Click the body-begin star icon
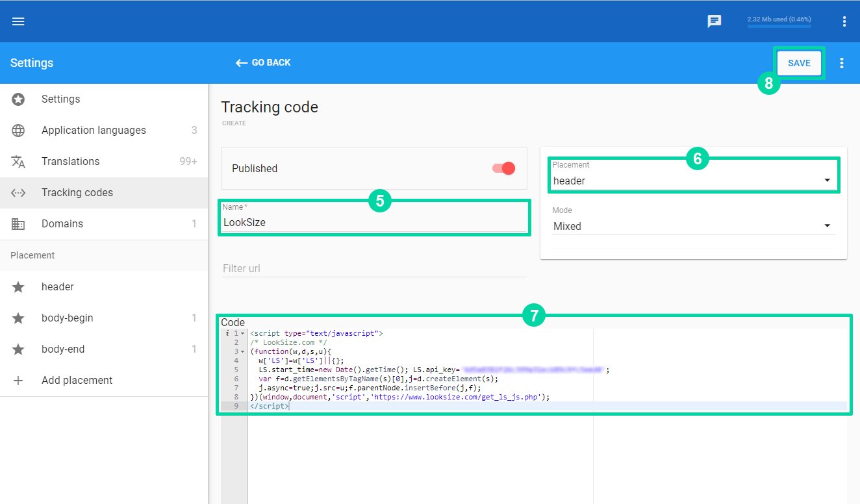Image resolution: width=860 pixels, height=504 pixels. (18, 318)
